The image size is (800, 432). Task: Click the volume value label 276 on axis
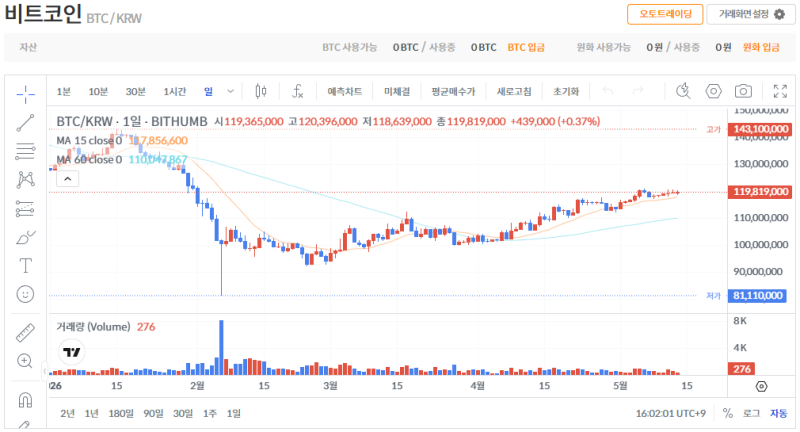pyautogui.click(x=741, y=369)
